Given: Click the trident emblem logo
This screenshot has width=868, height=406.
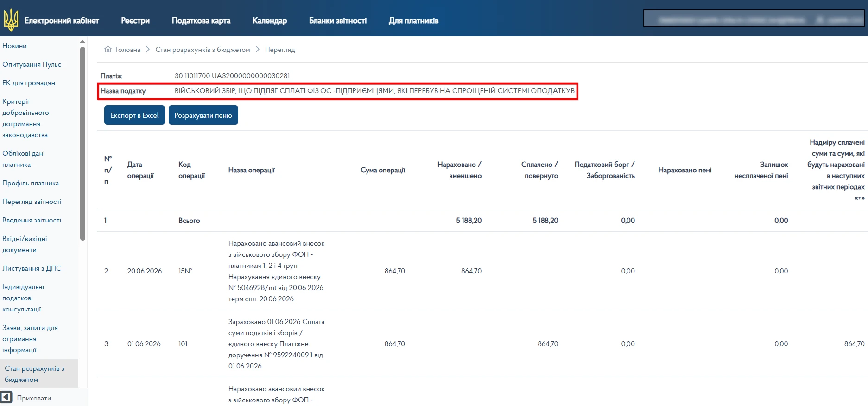Looking at the screenshot, I should click(11, 20).
